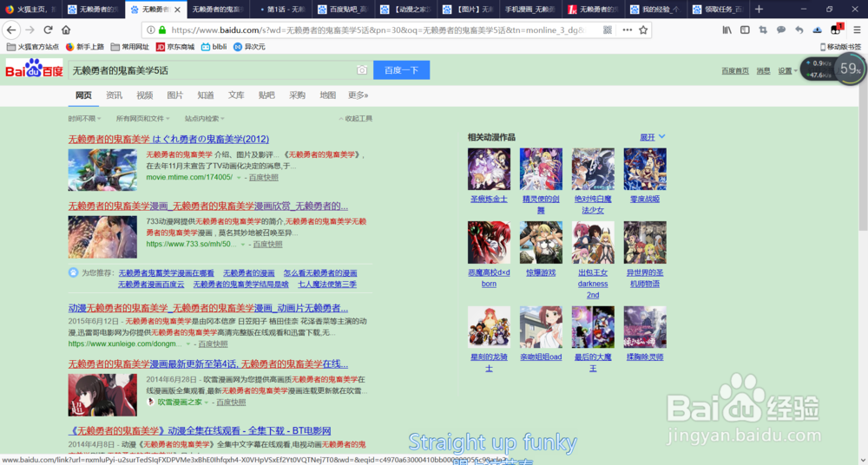
Task: Click the undo arrow toolbar icon
Action: tap(799, 29)
